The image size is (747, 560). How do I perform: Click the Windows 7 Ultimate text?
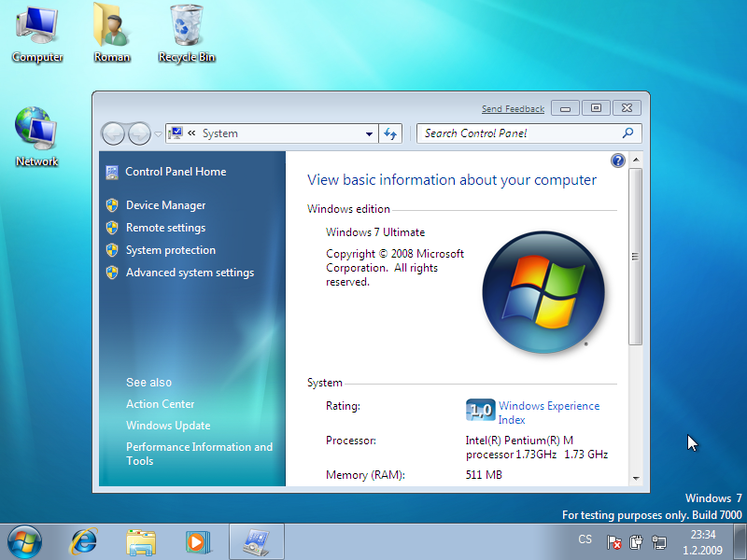click(x=375, y=232)
